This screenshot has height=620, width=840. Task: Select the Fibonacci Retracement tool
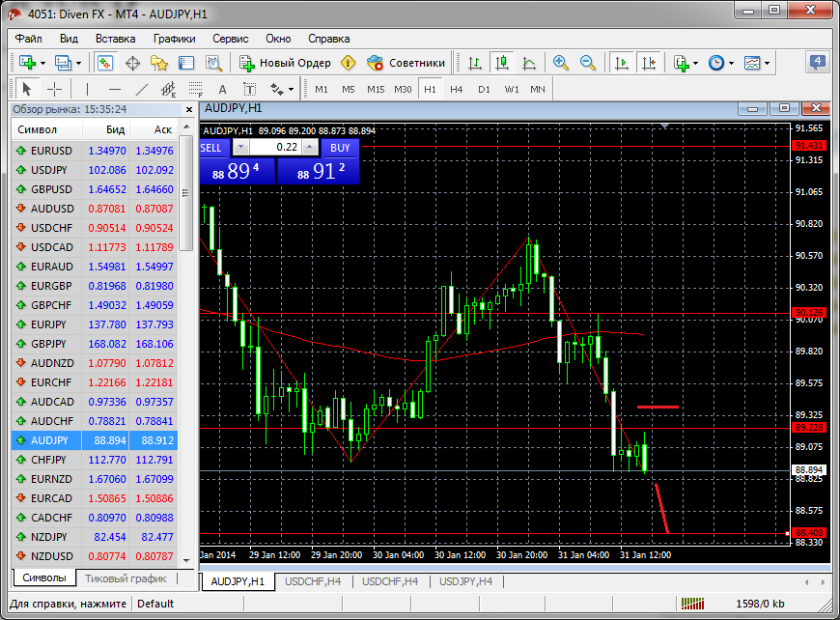(x=196, y=89)
